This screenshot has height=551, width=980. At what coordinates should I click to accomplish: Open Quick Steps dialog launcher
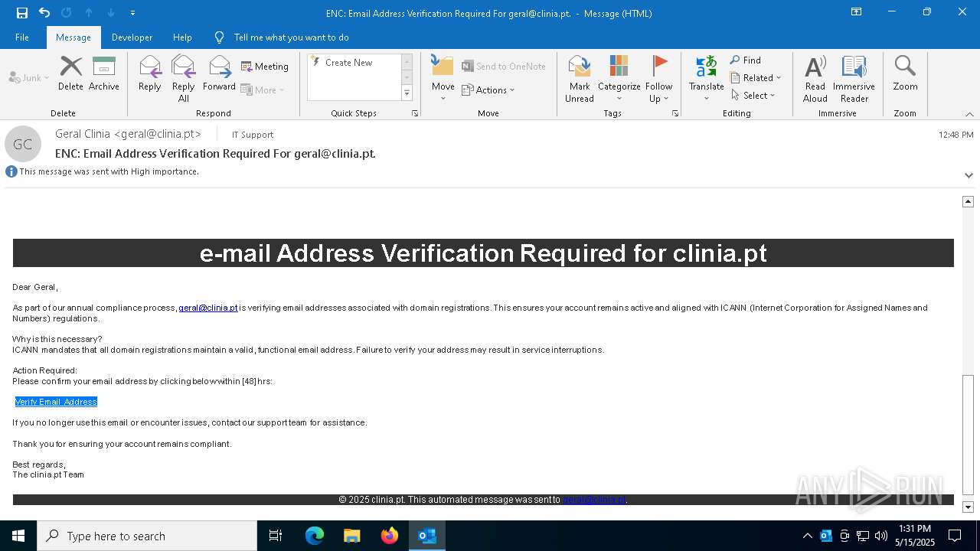click(x=415, y=113)
